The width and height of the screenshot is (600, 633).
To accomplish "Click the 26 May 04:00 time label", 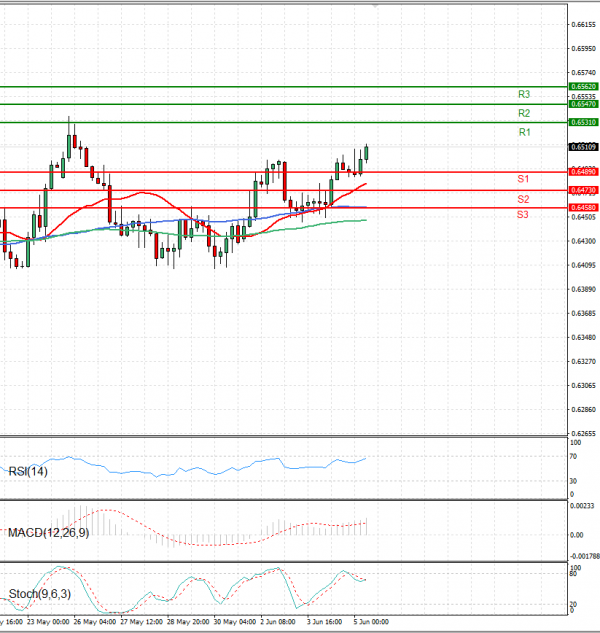I will click(94, 622).
